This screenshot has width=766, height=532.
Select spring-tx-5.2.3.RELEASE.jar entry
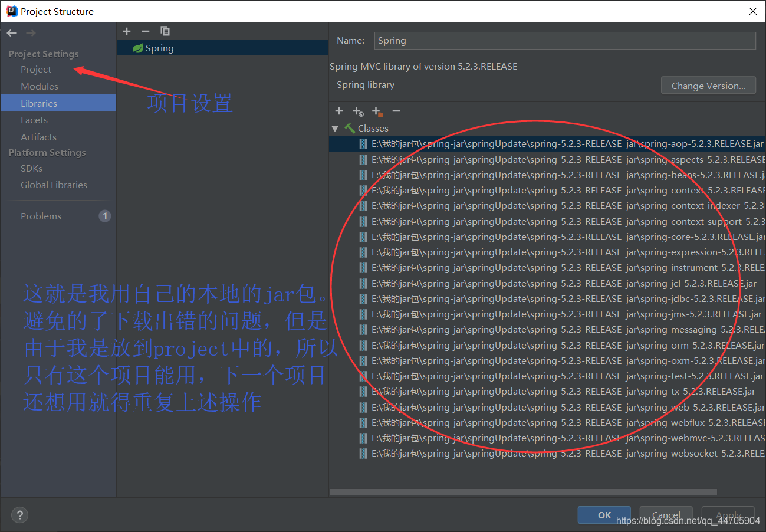(547, 392)
